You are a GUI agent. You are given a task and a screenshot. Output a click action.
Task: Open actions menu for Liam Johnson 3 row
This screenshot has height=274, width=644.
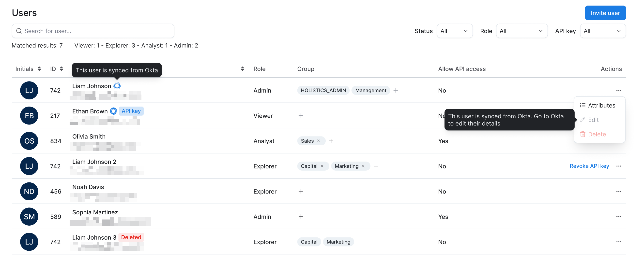[x=618, y=242]
